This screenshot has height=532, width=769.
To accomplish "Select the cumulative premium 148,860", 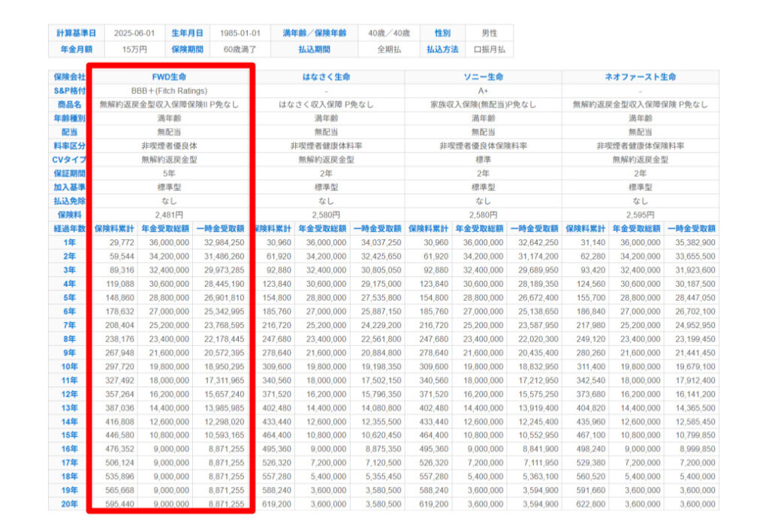I will click(x=119, y=298).
